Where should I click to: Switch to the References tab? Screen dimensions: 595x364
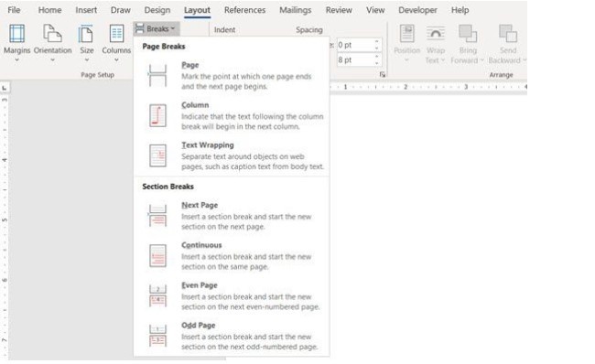[x=244, y=10]
